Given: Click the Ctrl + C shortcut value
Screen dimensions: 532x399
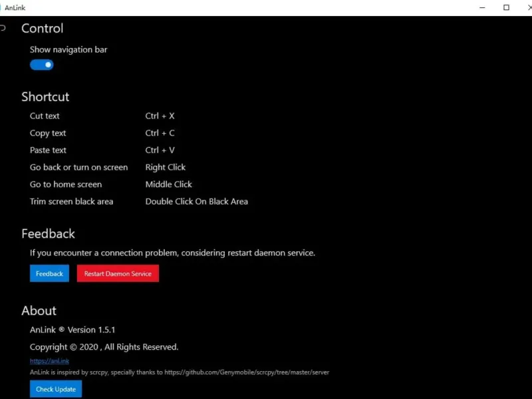Looking at the screenshot, I should [x=160, y=133].
